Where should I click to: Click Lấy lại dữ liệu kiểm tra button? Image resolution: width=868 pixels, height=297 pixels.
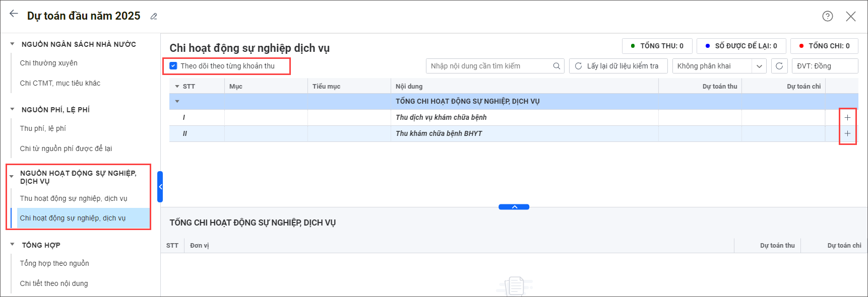[618, 66]
